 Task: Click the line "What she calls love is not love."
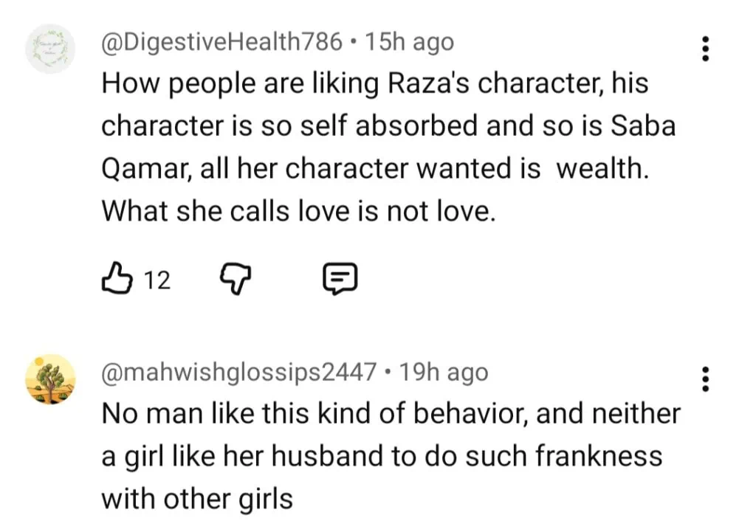point(297,211)
